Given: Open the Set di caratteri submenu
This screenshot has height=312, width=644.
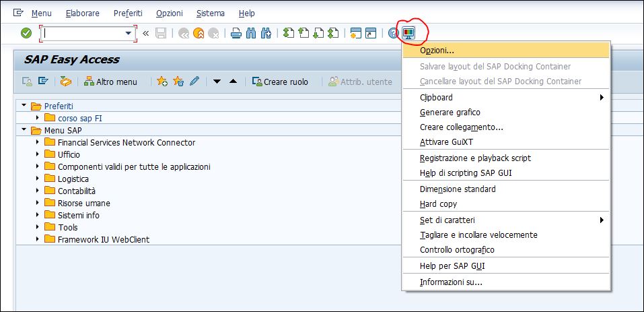Looking at the screenshot, I should [506, 220].
